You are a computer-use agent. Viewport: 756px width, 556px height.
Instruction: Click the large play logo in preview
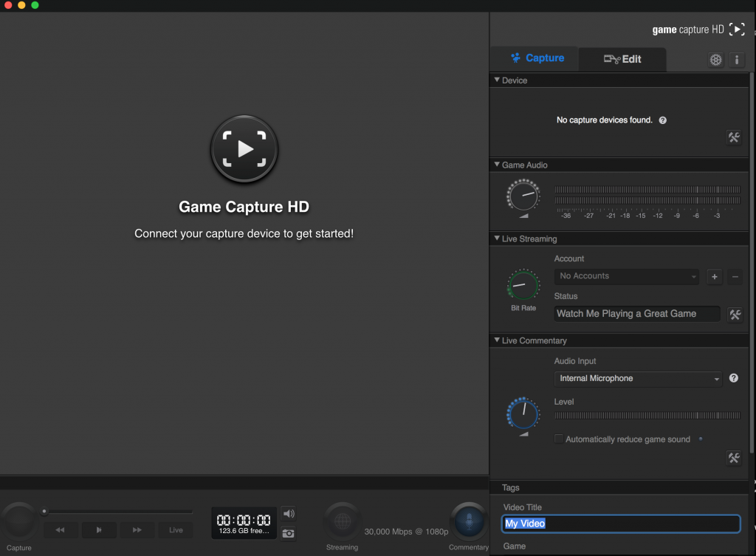coord(244,149)
